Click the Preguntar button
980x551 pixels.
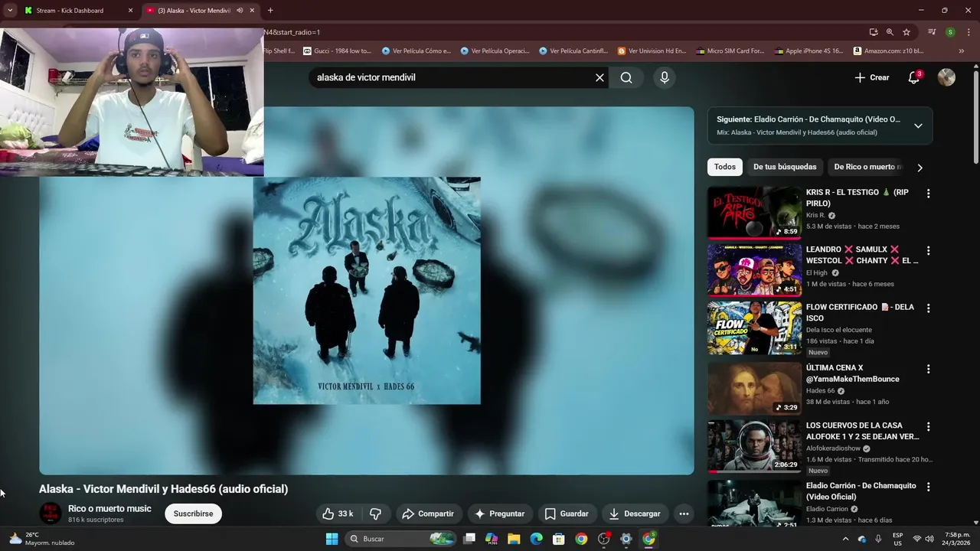pyautogui.click(x=499, y=514)
